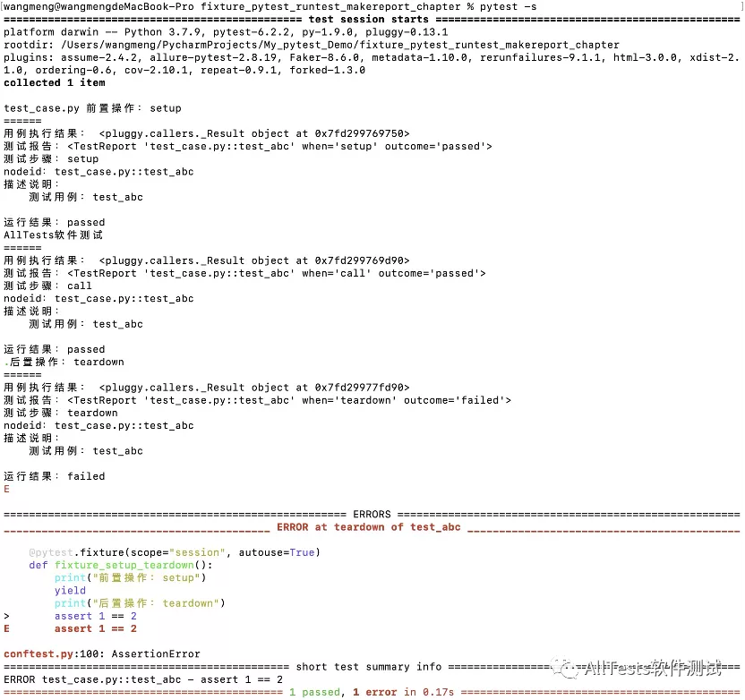Click the @pytest.fixture decorator line

175,552
